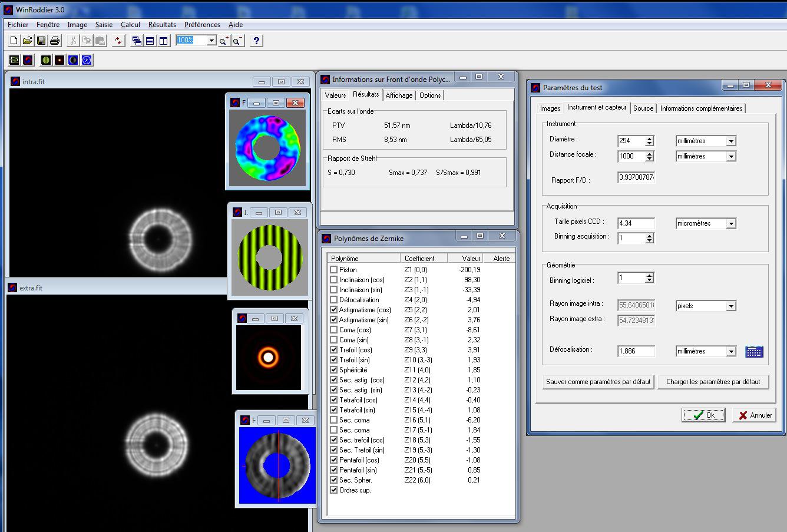Toggle the Coma (cos) checkbox
787x532 pixels.
(334, 330)
